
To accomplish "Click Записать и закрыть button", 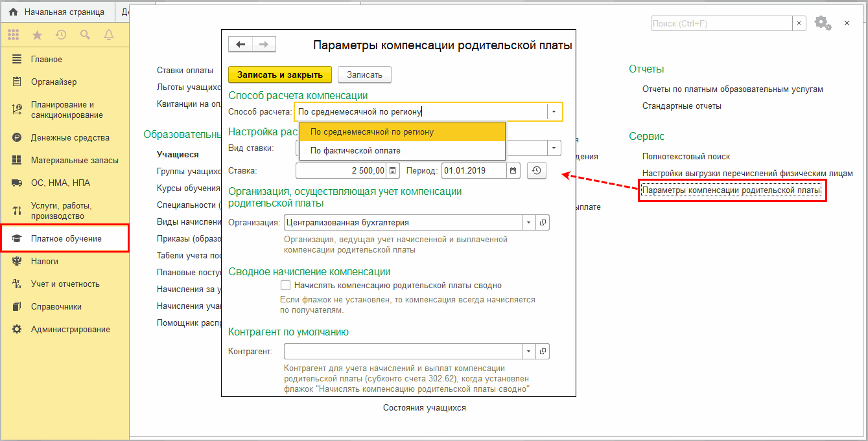I will (279, 74).
